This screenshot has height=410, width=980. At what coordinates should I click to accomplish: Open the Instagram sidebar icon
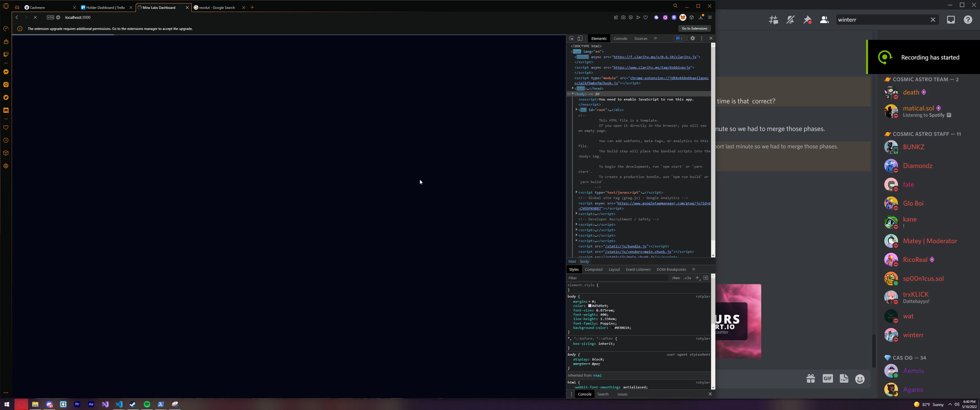6,85
